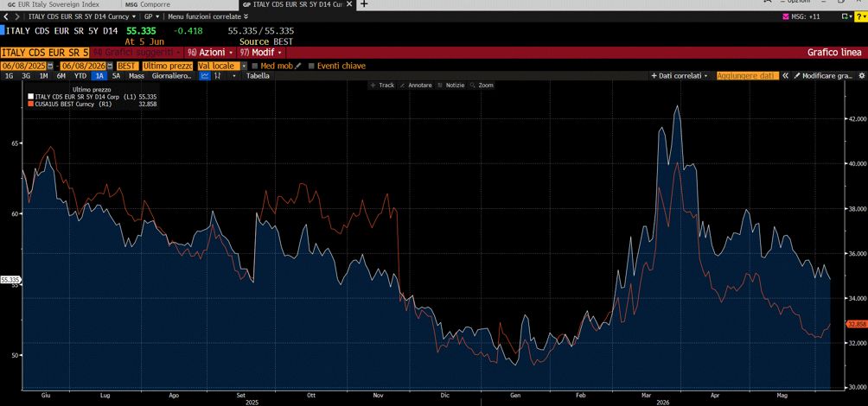The width and height of the screenshot is (868, 406).
Task: Open the Dati correlati dropdown
Action: point(680,76)
